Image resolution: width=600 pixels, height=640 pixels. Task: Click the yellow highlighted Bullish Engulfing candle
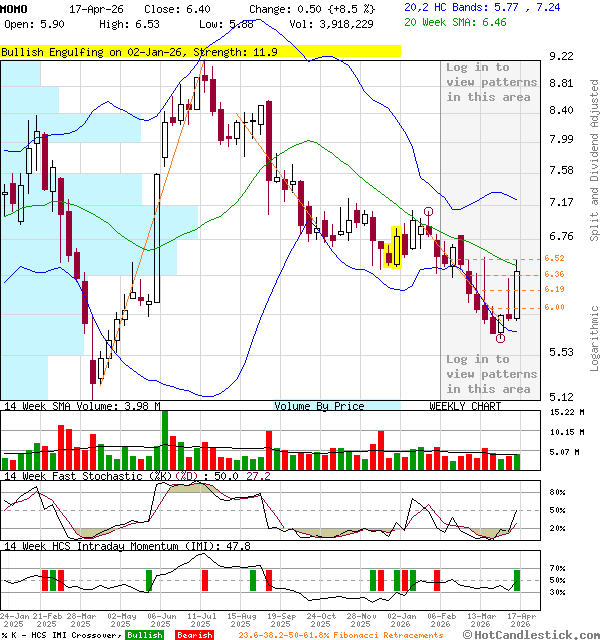click(x=395, y=247)
